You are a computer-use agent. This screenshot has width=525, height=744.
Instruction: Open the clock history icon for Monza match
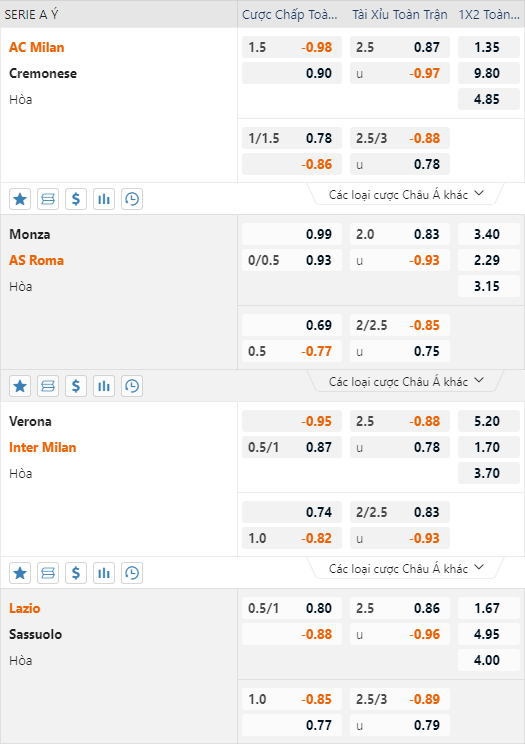tap(132, 386)
